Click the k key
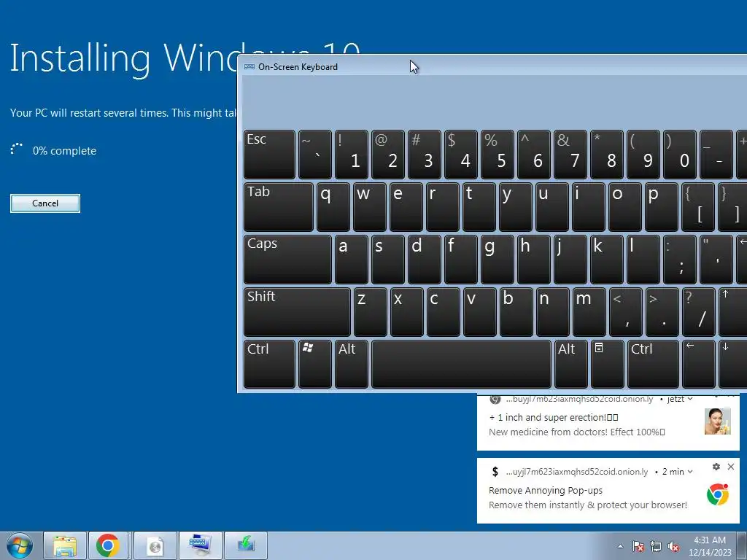 (x=607, y=260)
